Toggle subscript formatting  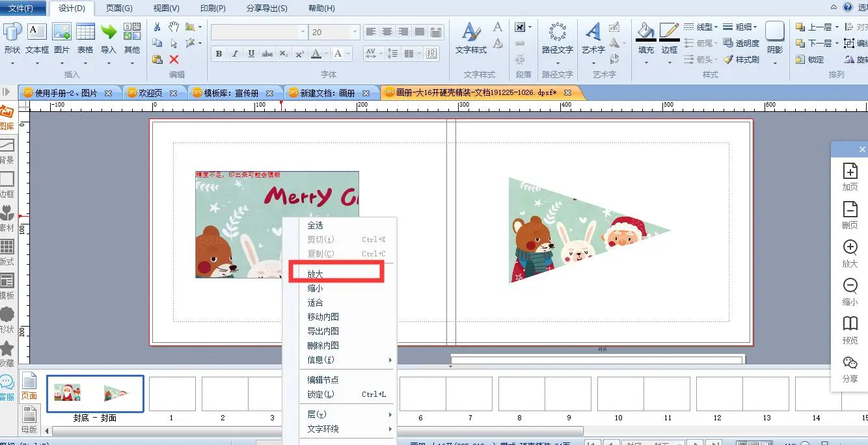pyautogui.click(x=284, y=54)
